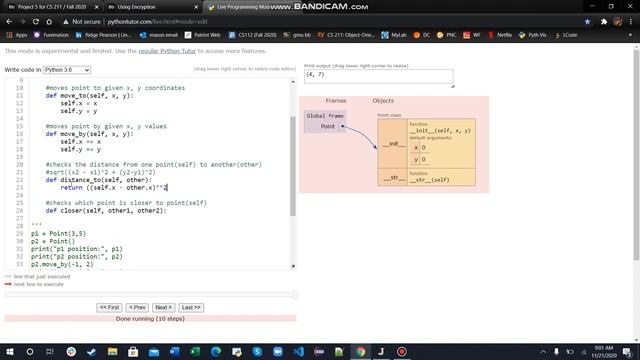The height and width of the screenshot is (360, 640).
Task: Click the execution step slider handle
Action: (x=295, y=295)
